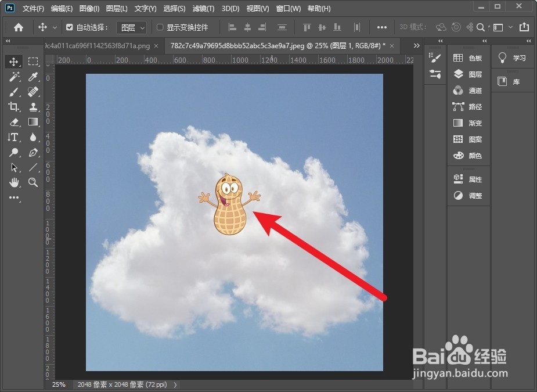Align top edges in options bar
The height and width of the screenshot is (392, 537).
coord(307,27)
